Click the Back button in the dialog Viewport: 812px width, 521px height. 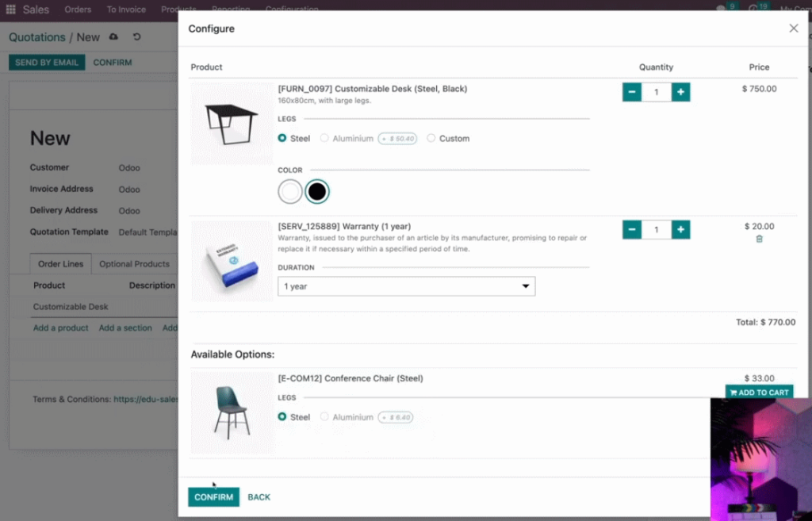click(x=259, y=497)
